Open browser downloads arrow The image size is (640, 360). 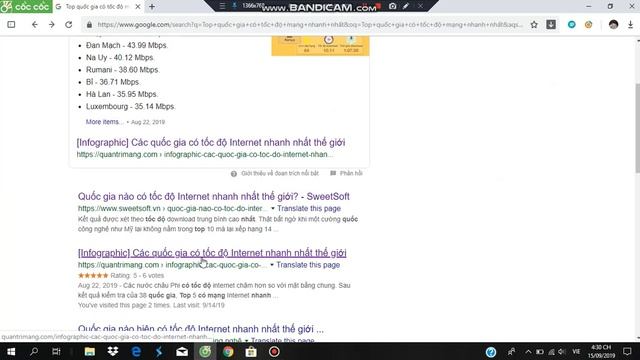click(x=631, y=24)
